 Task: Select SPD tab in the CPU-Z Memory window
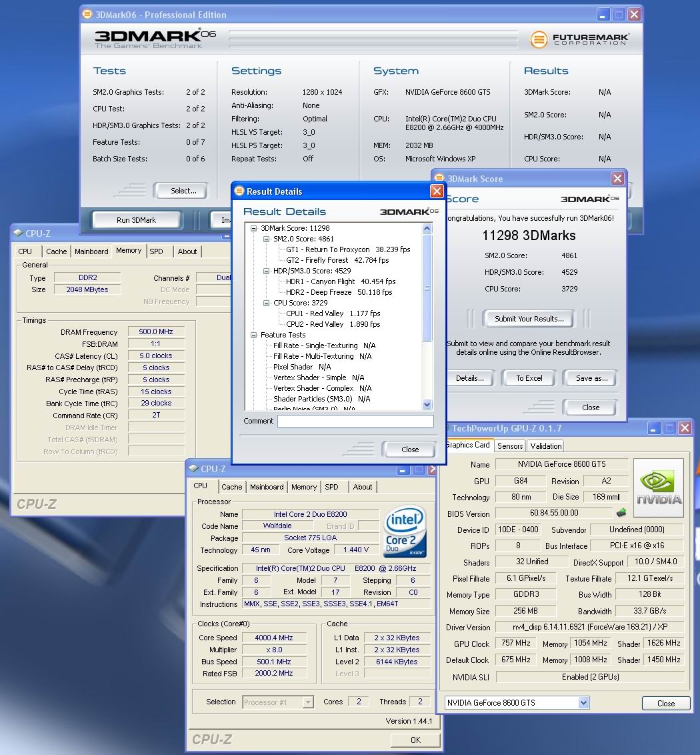tap(157, 251)
